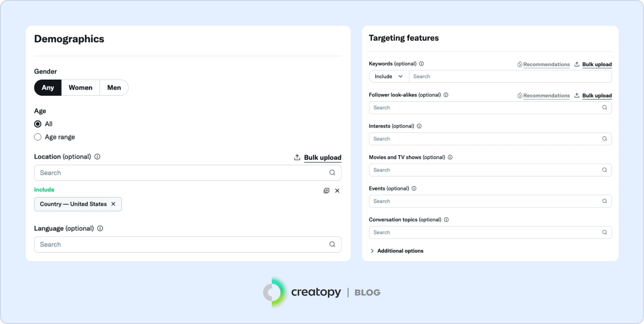644x324 pixels.
Task: Click the Keywords info icon
Action: (421, 64)
